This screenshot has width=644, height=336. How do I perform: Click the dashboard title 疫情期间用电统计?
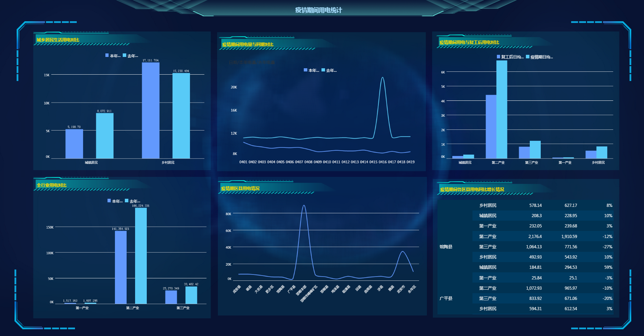(x=318, y=10)
